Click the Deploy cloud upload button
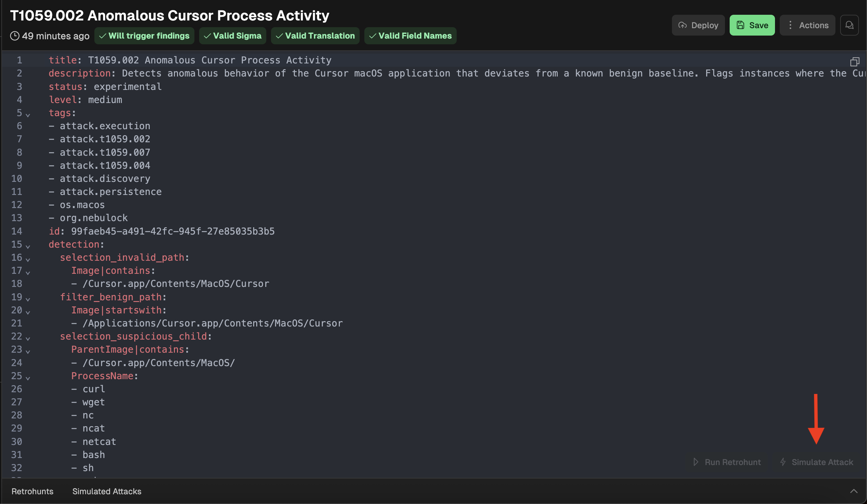 point(698,25)
